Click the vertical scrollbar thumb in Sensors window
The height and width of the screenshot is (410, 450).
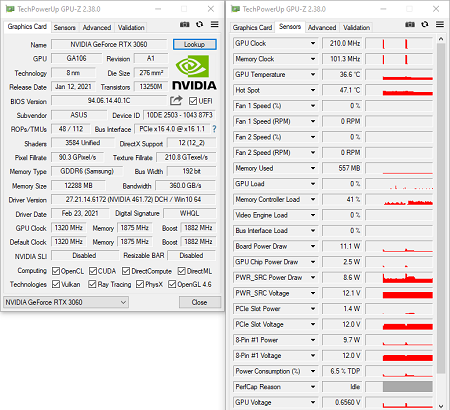pos(441,208)
